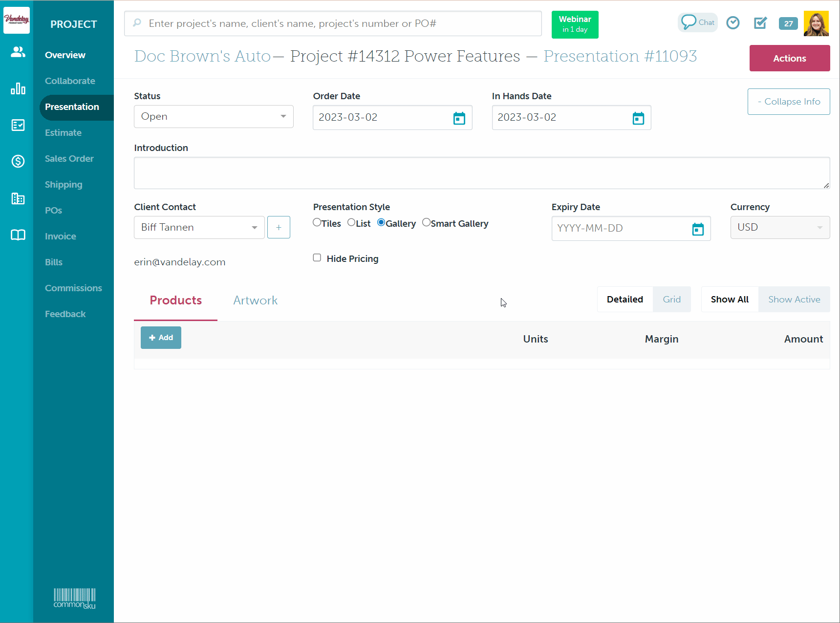Click the dollar sign finance icon
840x623 pixels.
(18, 161)
